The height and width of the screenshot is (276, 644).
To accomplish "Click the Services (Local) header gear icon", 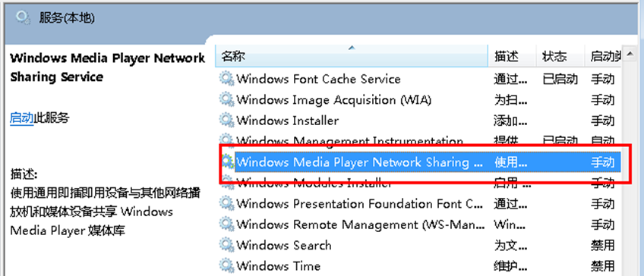I will (x=23, y=17).
